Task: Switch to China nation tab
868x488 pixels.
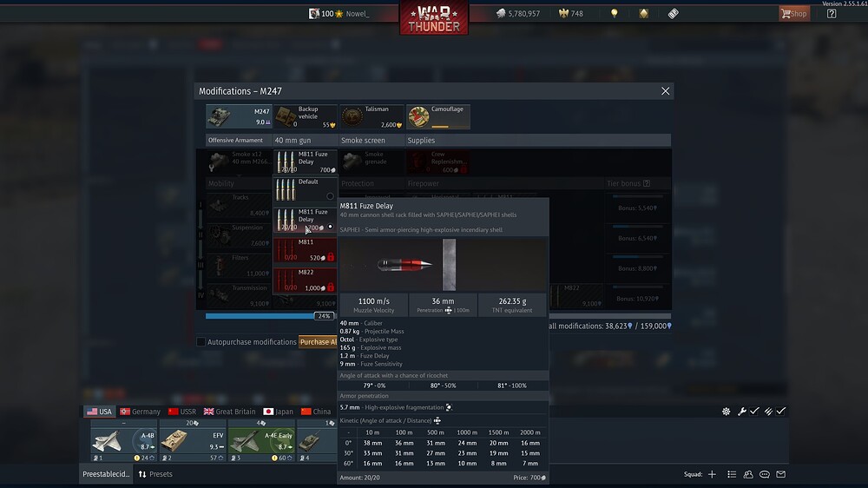Action: [316, 412]
